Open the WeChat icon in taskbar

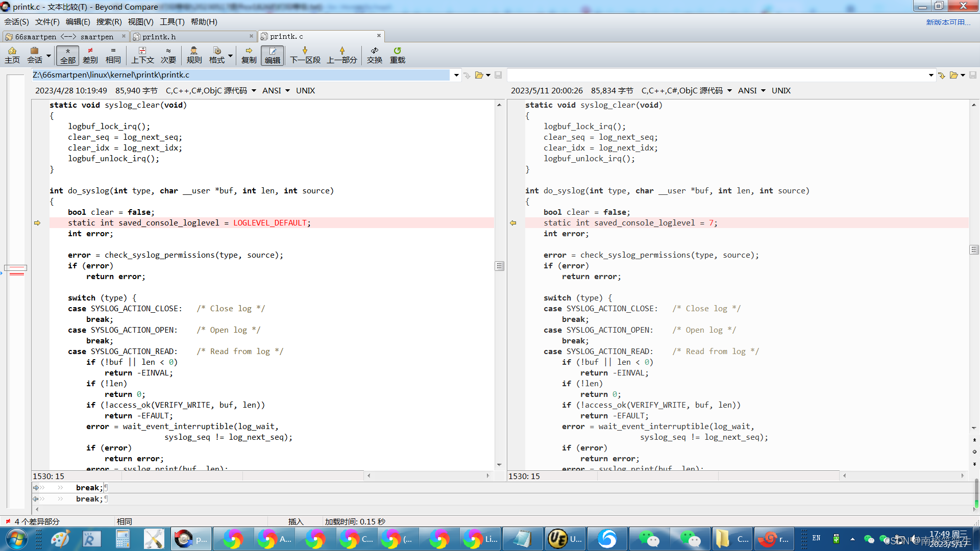pos(649,539)
